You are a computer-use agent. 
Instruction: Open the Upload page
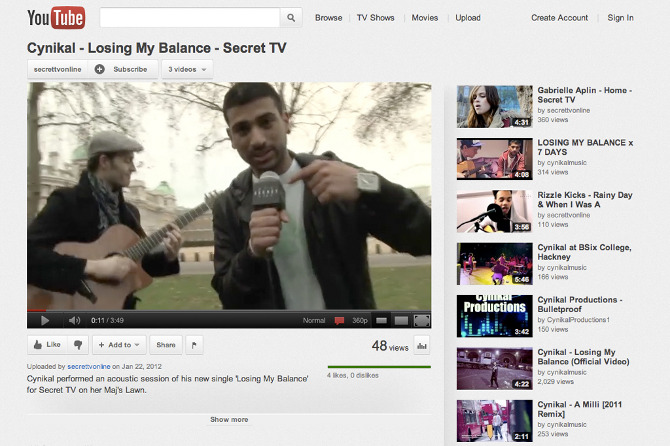tap(468, 18)
